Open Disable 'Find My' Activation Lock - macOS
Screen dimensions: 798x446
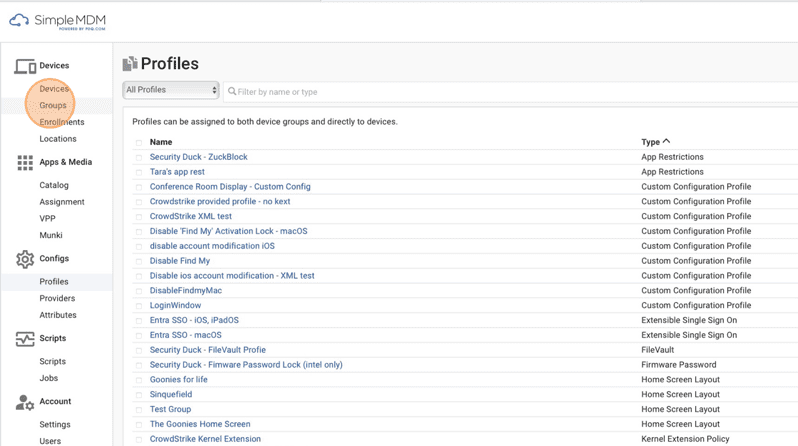click(229, 231)
